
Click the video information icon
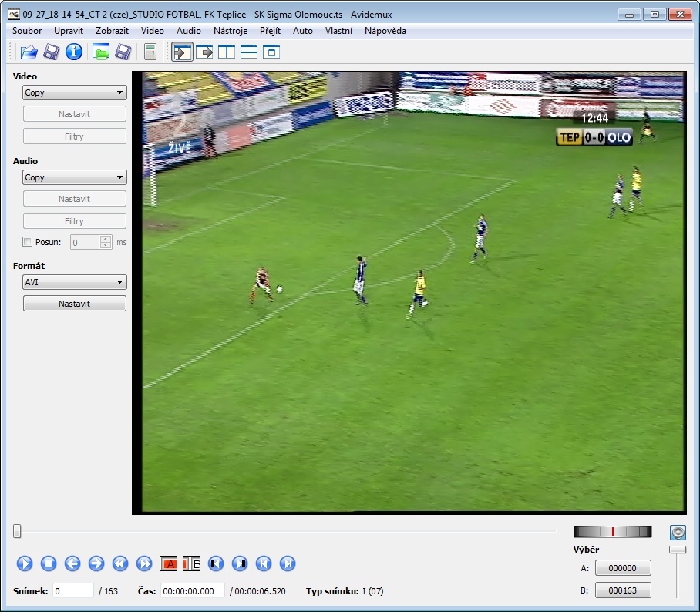pyautogui.click(x=74, y=52)
